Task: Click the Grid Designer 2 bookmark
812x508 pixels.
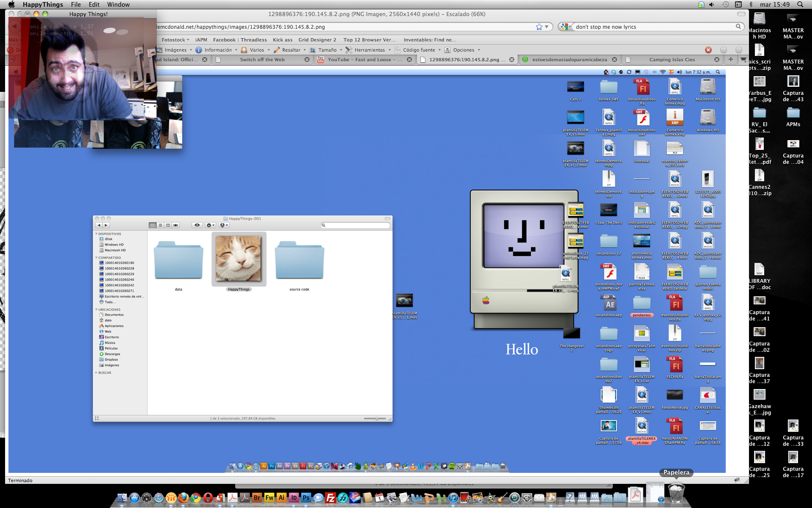Action: coord(317,40)
